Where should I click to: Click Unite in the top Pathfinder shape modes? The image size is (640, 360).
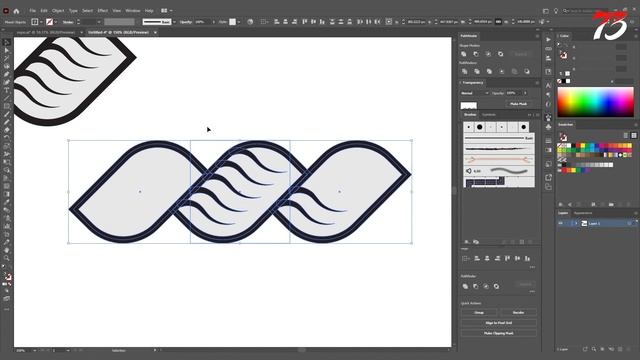coord(464,54)
